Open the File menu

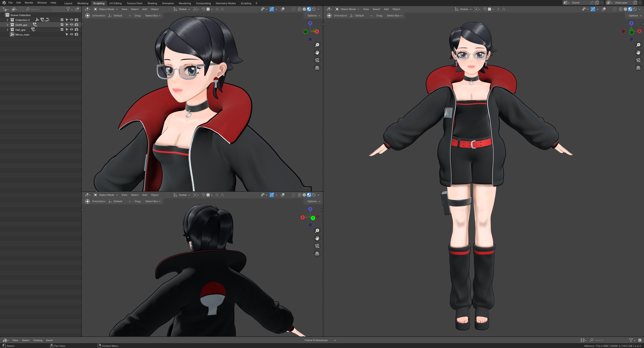11,3
